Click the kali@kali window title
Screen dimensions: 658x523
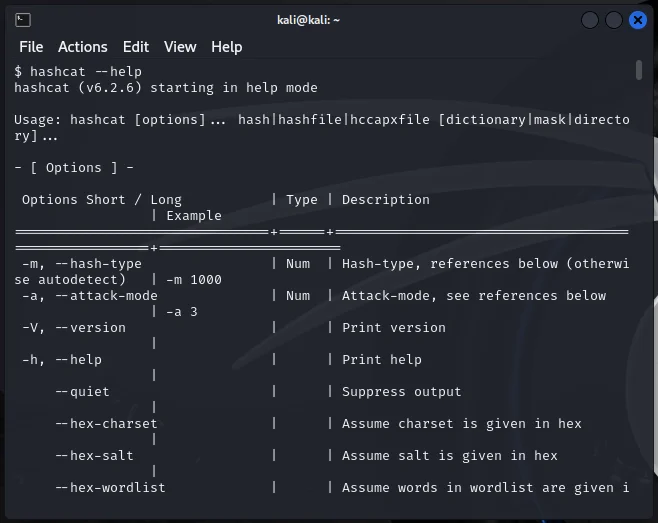(308, 20)
